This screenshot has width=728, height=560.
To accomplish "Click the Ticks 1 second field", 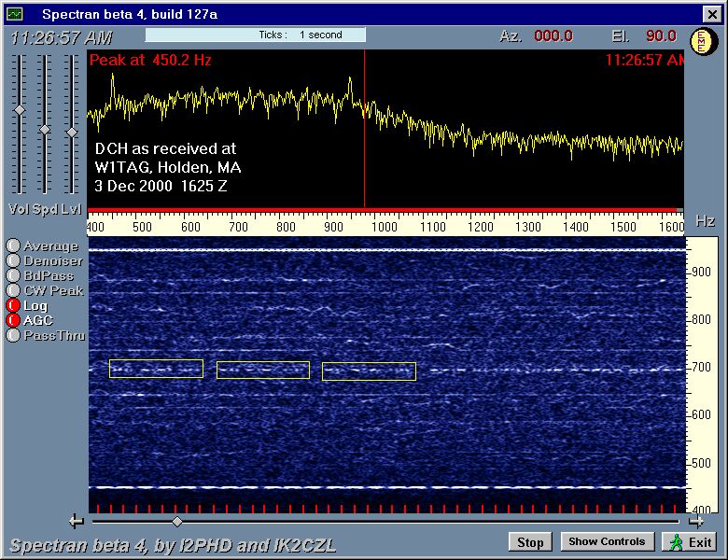I will 255,35.
